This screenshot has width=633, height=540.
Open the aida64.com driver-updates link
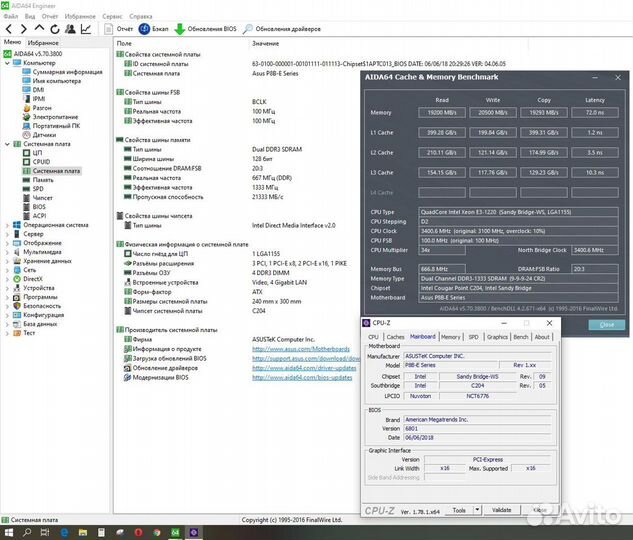(304, 368)
